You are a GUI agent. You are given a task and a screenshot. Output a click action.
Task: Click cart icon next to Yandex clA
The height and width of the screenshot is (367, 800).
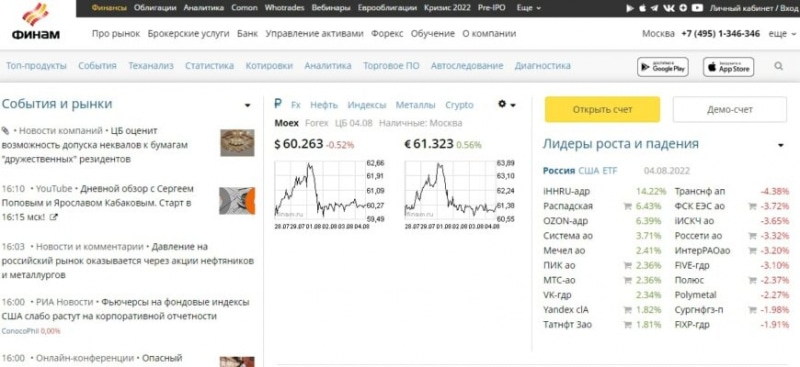click(628, 310)
